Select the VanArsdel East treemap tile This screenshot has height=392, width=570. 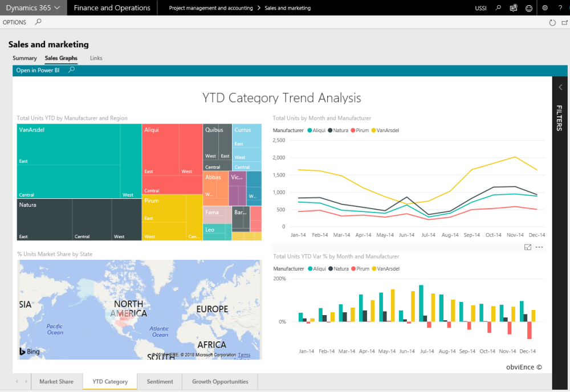(69, 145)
